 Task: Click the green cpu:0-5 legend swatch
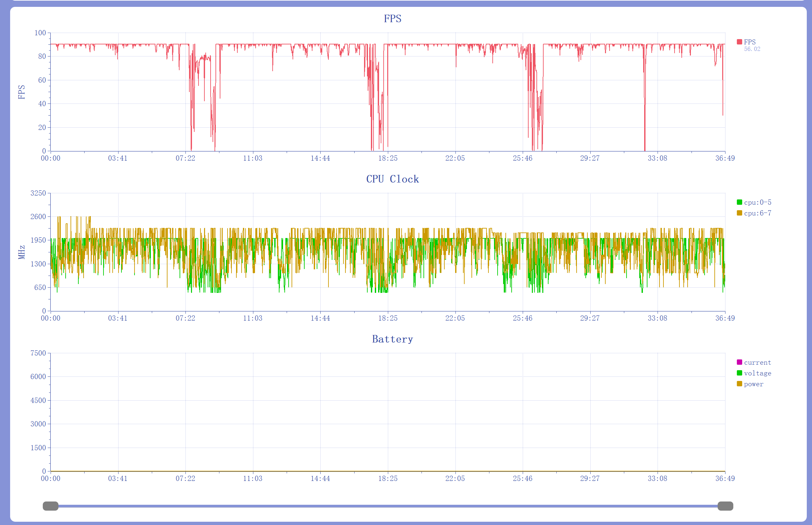tap(739, 202)
